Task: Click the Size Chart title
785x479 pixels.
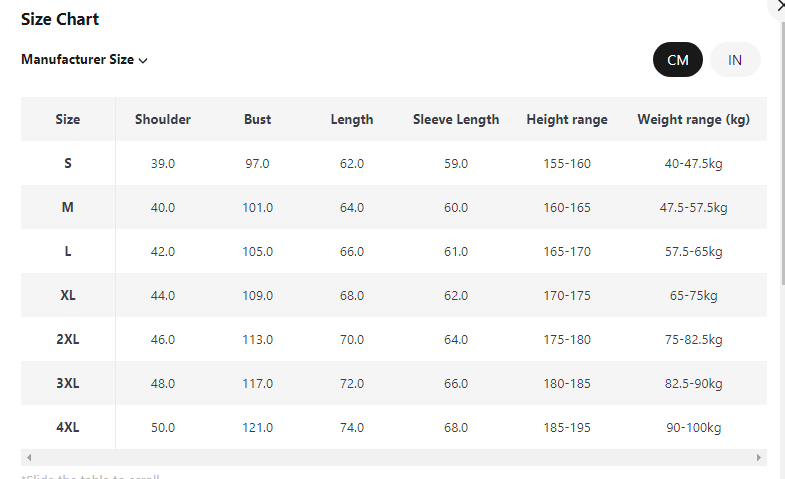Action: click(60, 19)
